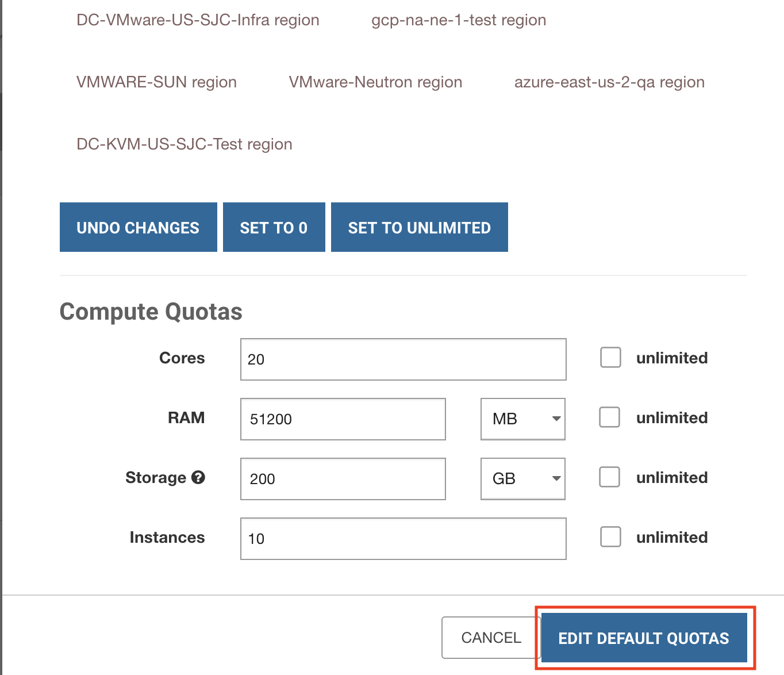Check the RAM unlimited checkbox
Viewport: 784px width, 675px height.
click(x=609, y=417)
